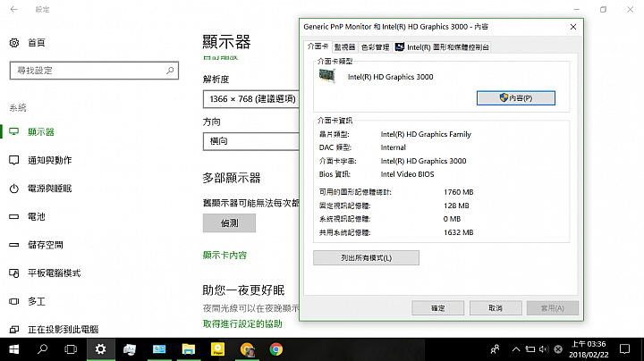644x361 pixels.
Task: Click the Intel(R) HD Graphics Family chip type text
Action: click(426, 134)
